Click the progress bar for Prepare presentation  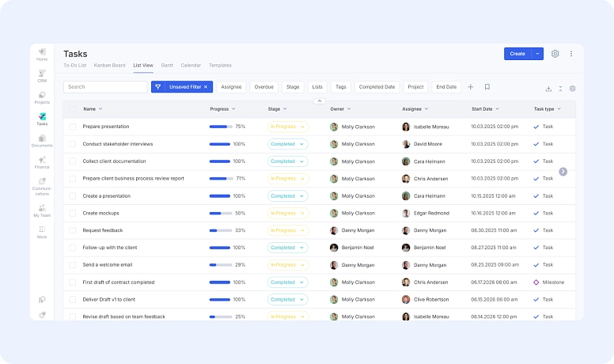coord(220,127)
